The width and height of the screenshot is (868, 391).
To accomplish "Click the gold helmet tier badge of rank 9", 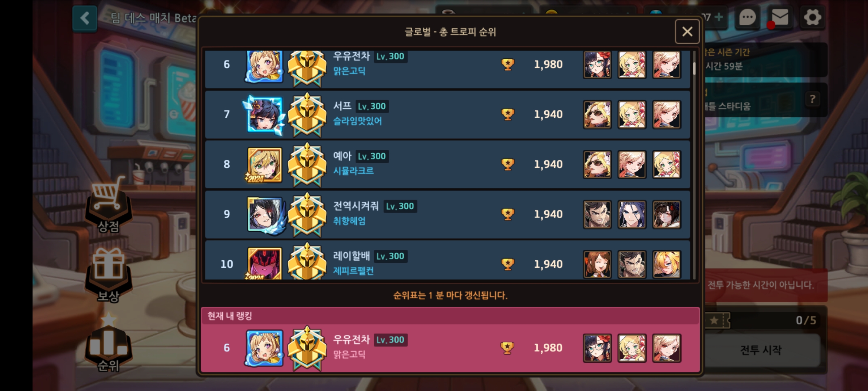I will pos(307,214).
